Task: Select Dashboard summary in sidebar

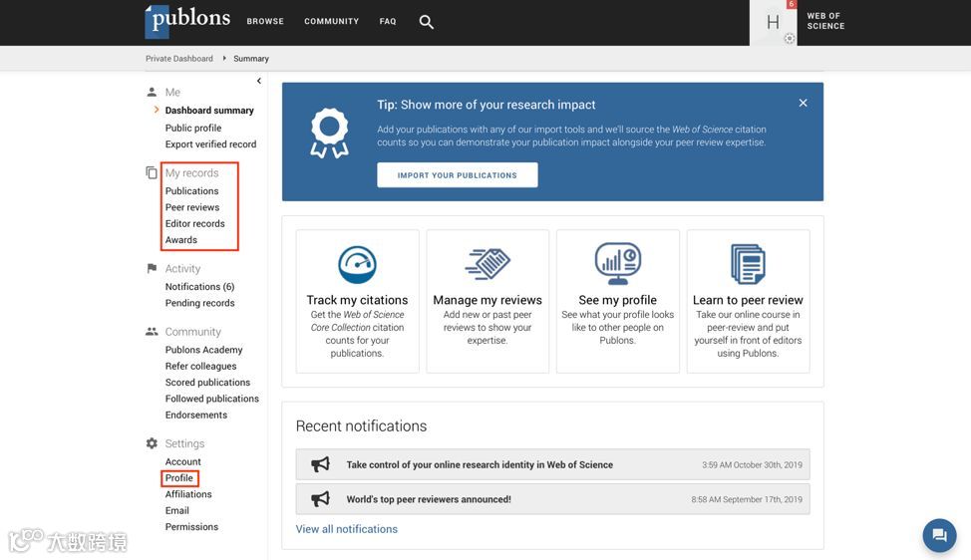Action: (x=209, y=111)
